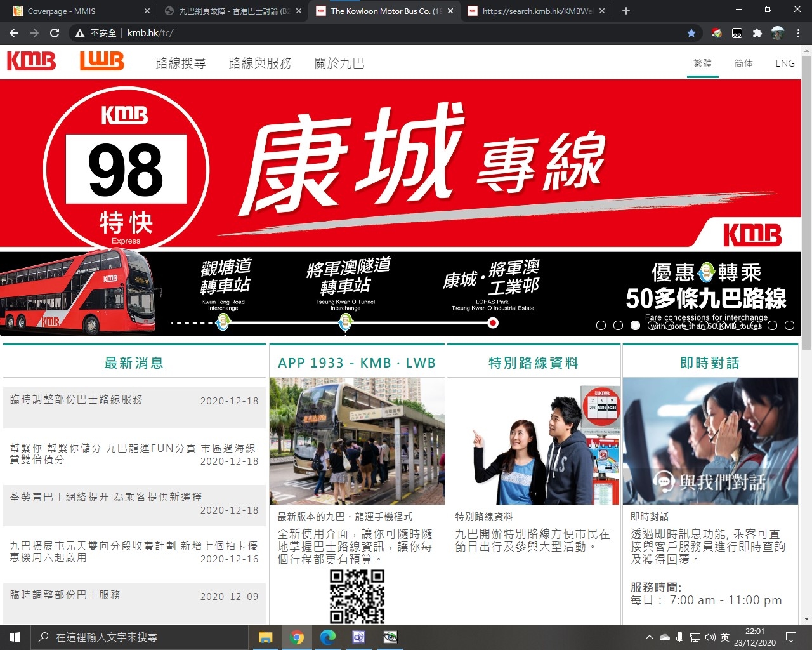Click the 特別路線資料 section heading
Viewport: 812px width, 650px height.
pyautogui.click(x=534, y=362)
